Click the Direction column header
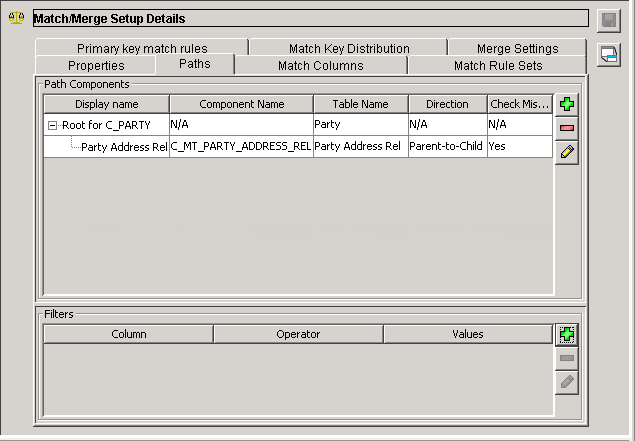This screenshot has height=441, width=635. pyautogui.click(x=447, y=104)
